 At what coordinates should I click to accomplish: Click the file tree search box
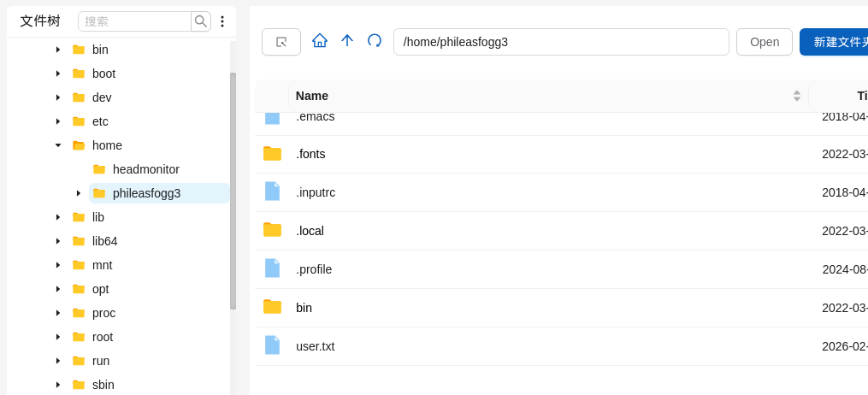[135, 21]
